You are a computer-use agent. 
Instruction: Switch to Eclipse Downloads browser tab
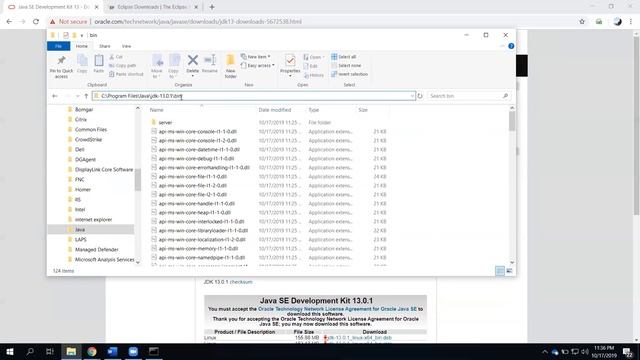(151, 7)
